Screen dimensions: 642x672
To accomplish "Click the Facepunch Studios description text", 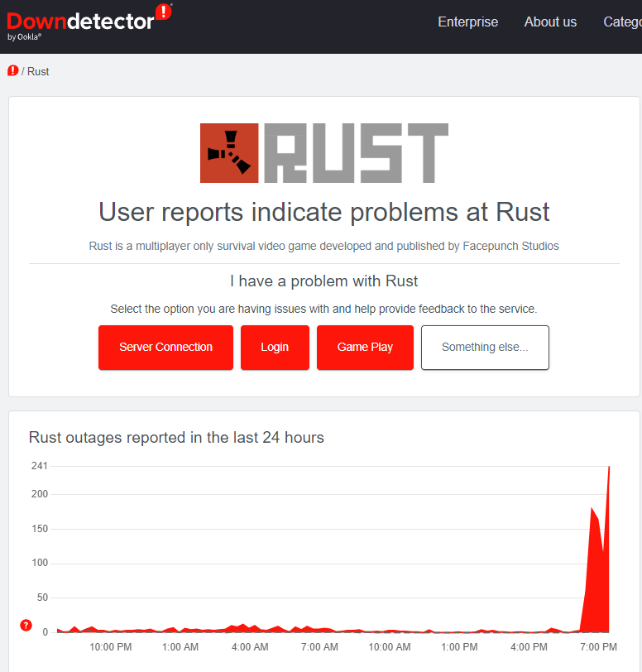I will [324, 246].
